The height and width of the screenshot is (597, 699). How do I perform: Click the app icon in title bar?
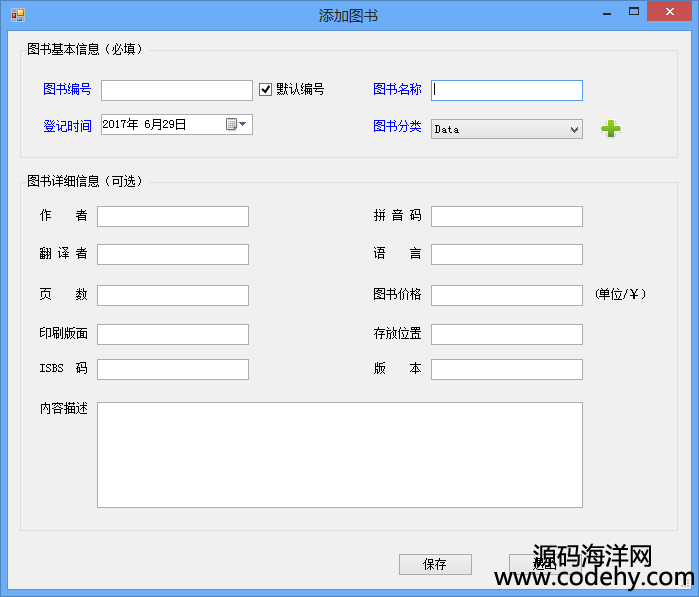(x=17, y=15)
